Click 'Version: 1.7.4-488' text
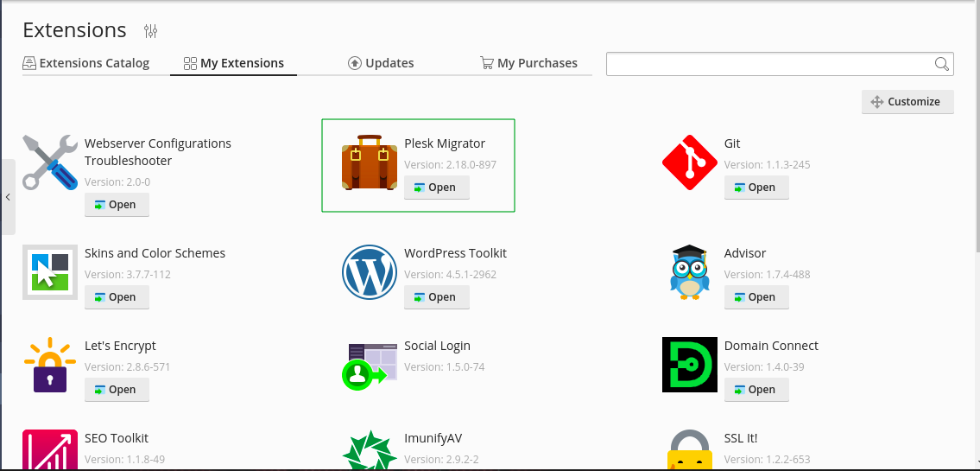The image size is (980, 471). pyautogui.click(x=767, y=275)
